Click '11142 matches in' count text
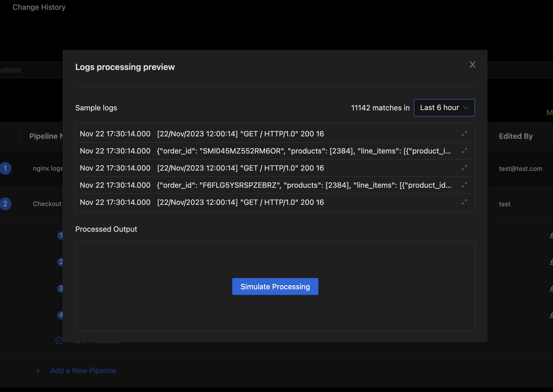553x392 pixels. coord(380,108)
